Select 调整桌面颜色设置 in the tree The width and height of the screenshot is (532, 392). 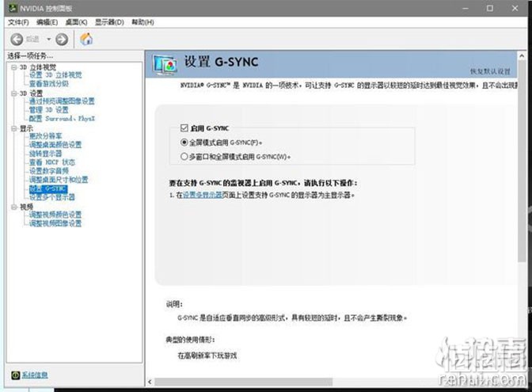point(55,145)
